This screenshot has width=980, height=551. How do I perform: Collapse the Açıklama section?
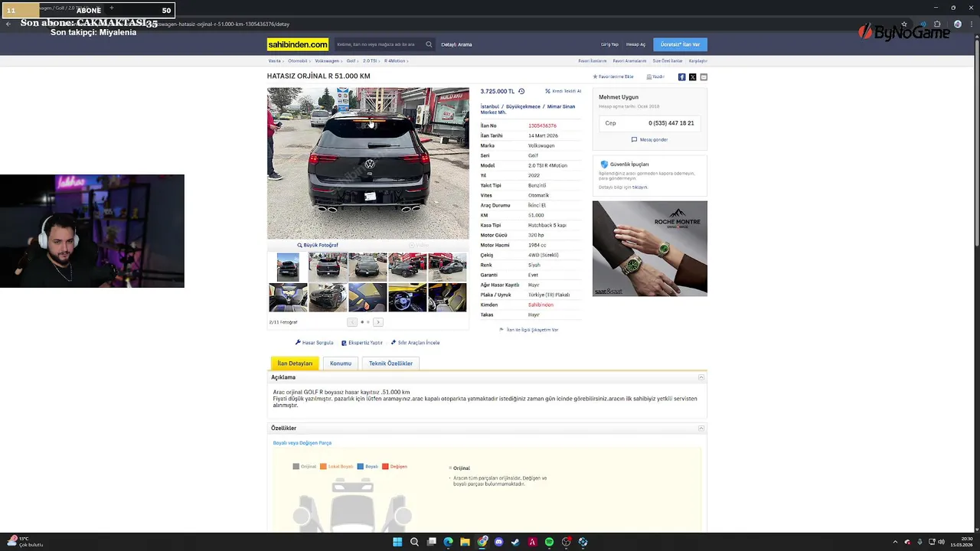pyautogui.click(x=701, y=377)
